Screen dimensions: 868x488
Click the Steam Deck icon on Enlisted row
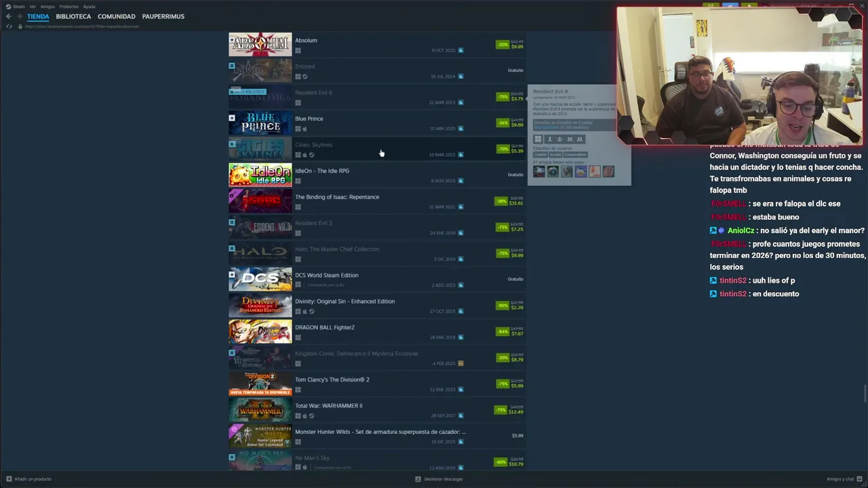coord(460,77)
